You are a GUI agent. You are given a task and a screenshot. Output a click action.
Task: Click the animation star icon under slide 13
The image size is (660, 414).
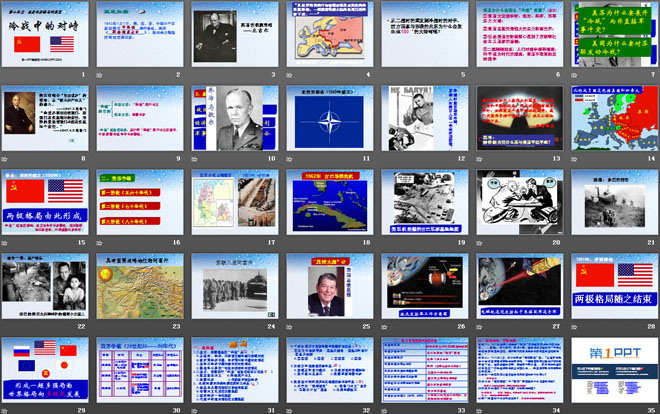479,159
